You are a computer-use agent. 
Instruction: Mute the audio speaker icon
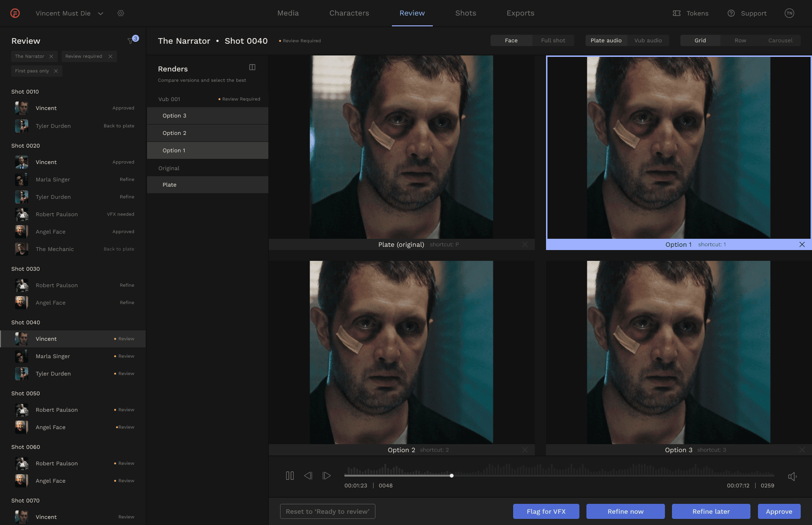pos(792,477)
